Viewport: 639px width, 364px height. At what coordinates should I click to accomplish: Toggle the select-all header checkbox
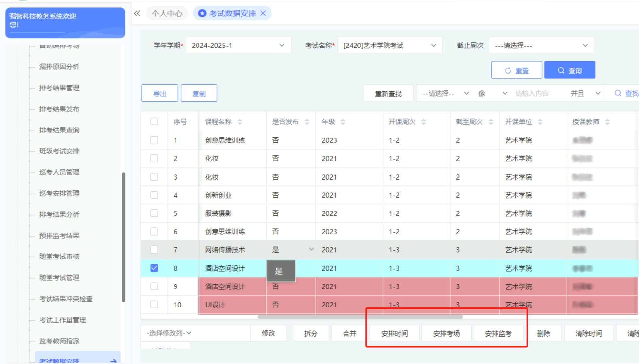[x=154, y=121]
